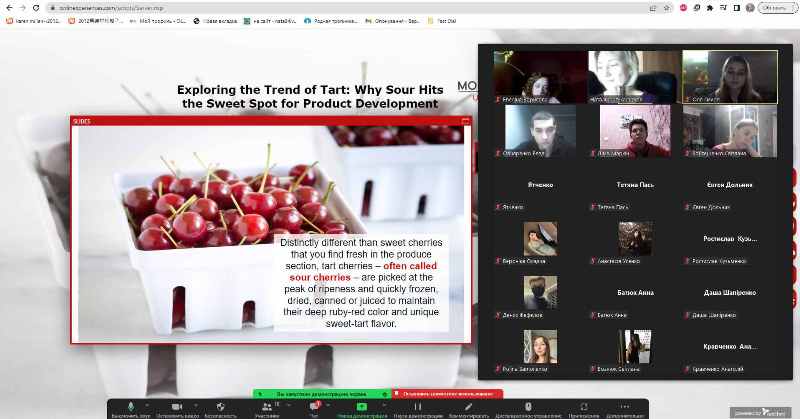Click 'often called sour cherries' red text
Viewport: 800px width, 419px height.
tap(363, 272)
